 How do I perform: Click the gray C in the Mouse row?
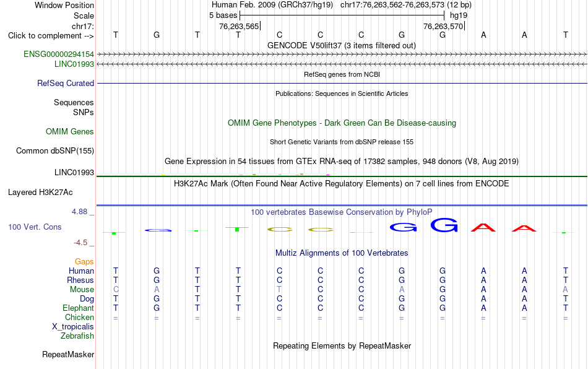pos(116,290)
